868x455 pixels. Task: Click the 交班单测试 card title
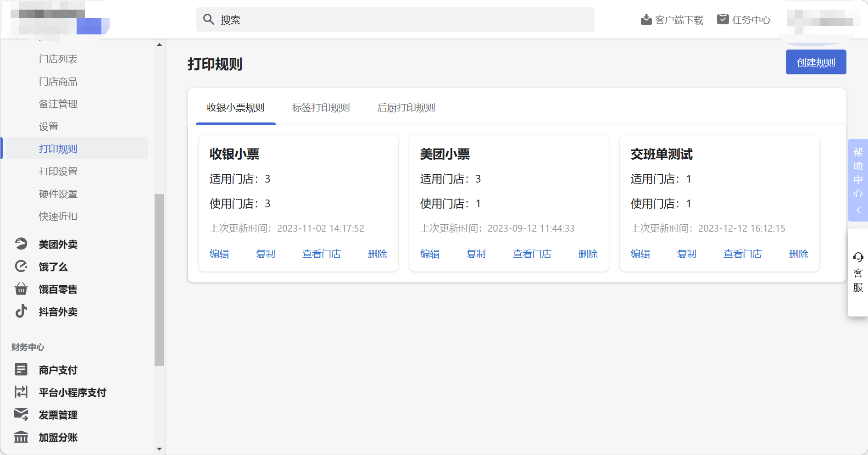(662, 154)
